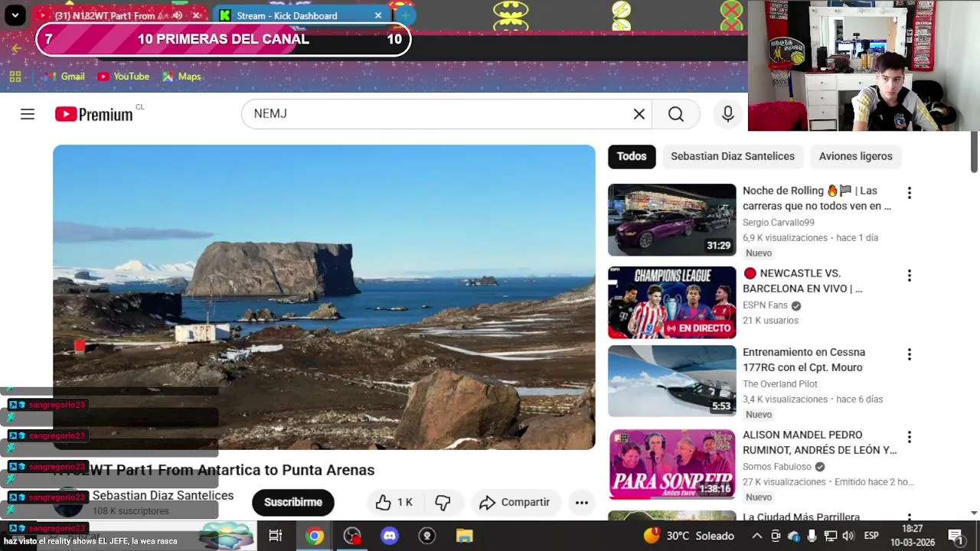Image resolution: width=980 pixels, height=551 pixels.
Task: Click the YouTube Premium logo
Action: coord(94,114)
